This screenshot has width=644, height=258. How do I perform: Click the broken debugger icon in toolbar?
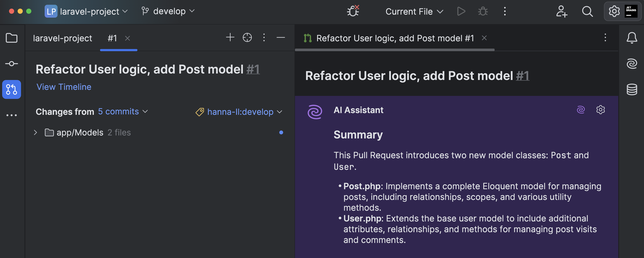coord(353,11)
